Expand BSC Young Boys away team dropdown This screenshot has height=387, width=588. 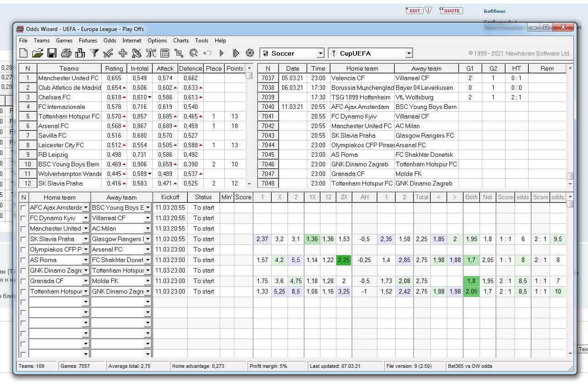(x=148, y=207)
